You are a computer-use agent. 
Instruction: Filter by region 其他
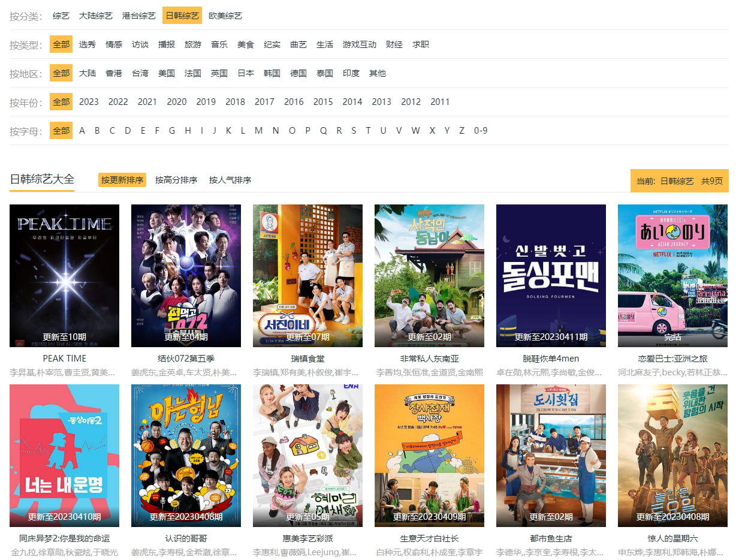(x=378, y=73)
